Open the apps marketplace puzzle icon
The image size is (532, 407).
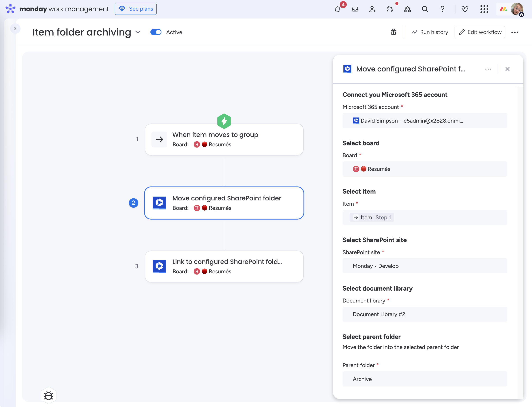pyautogui.click(x=390, y=9)
